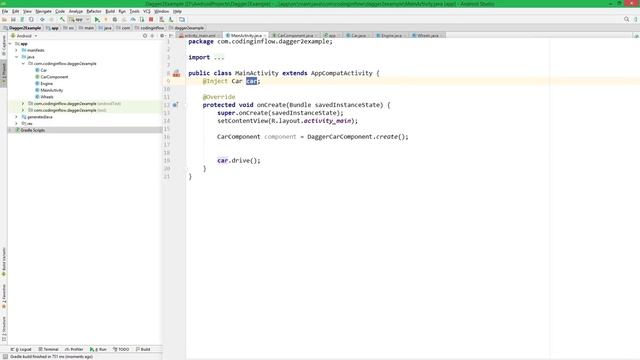Click the Device File Explorer toolbar icon
Viewport: 640px width, 360px height.
pos(182,20)
